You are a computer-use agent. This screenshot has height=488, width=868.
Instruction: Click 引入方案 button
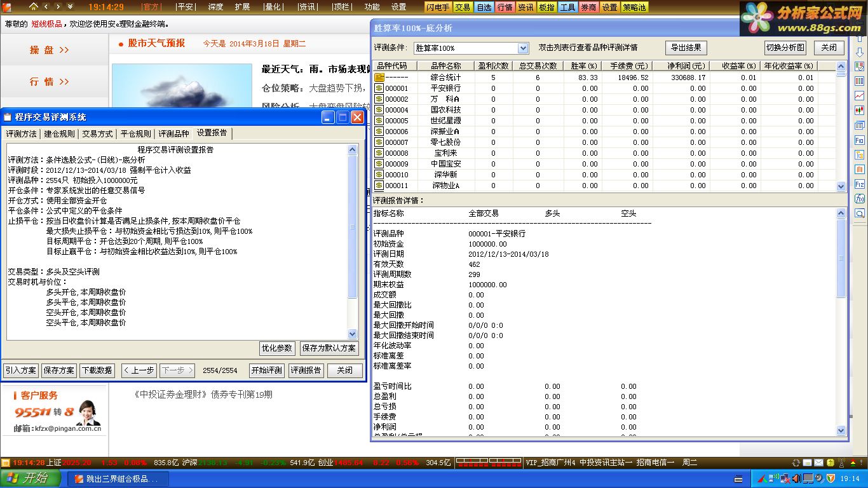coord(21,370)
